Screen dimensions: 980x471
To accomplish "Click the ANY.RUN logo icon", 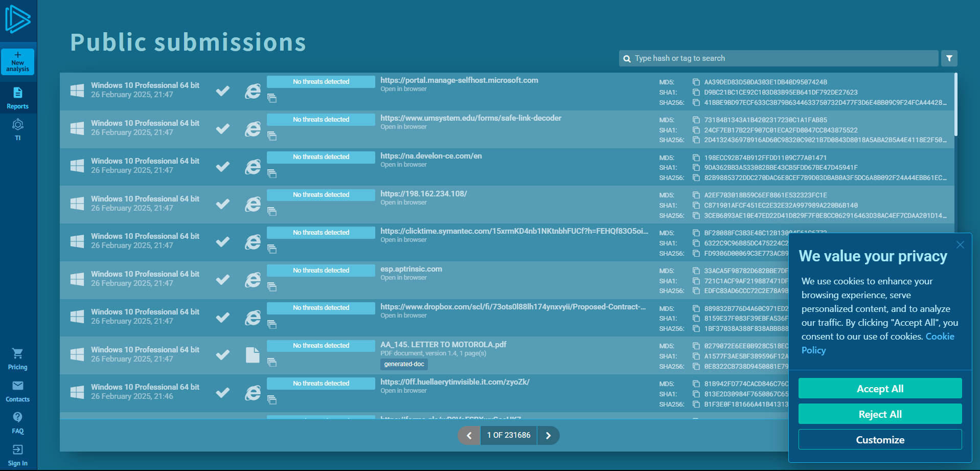I will [18, 19].
